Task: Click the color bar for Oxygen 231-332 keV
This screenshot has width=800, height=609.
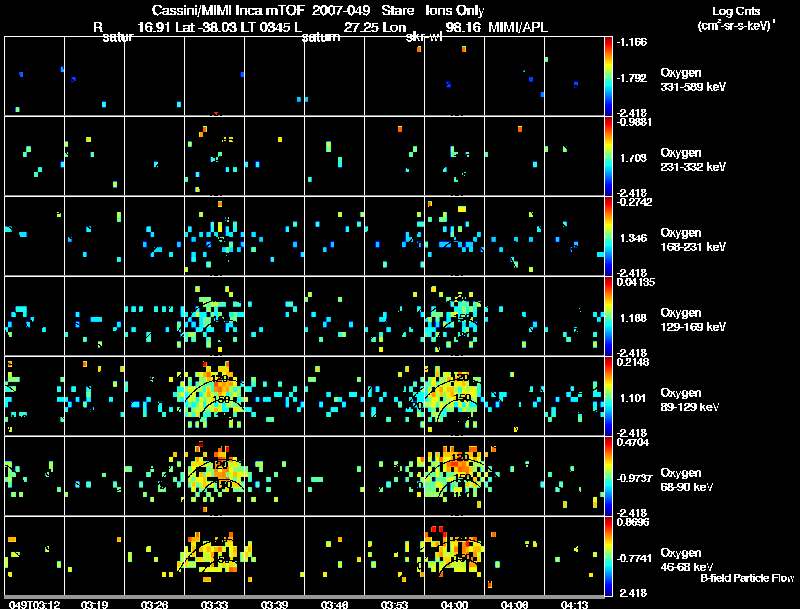Action: click(x=608, y=156)
